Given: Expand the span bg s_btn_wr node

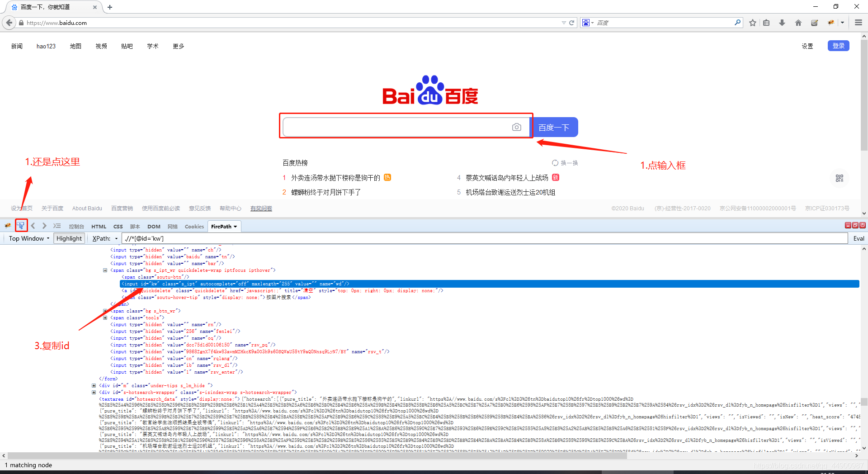Looking at the screenshot, I should click(105, 311).
